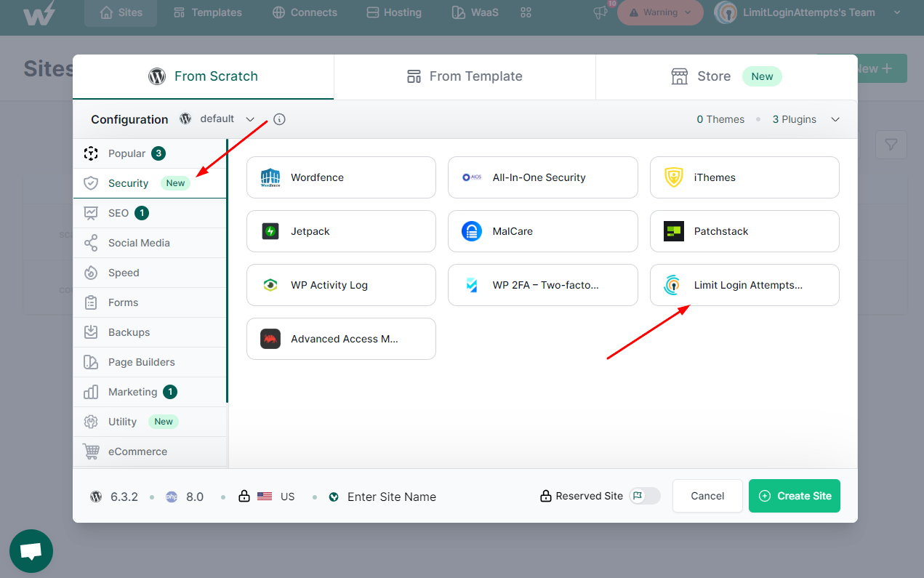Image resolution: width=924 pixels, height=578 pixels.
Task: Expand the Themes and Plugins chevron
Action: [x=835, y=119]
